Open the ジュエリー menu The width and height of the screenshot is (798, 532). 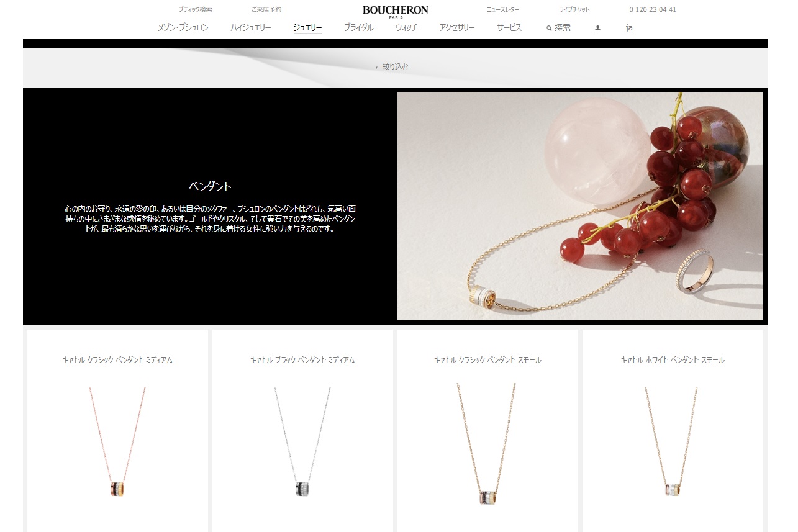click(x=307, y=28)
